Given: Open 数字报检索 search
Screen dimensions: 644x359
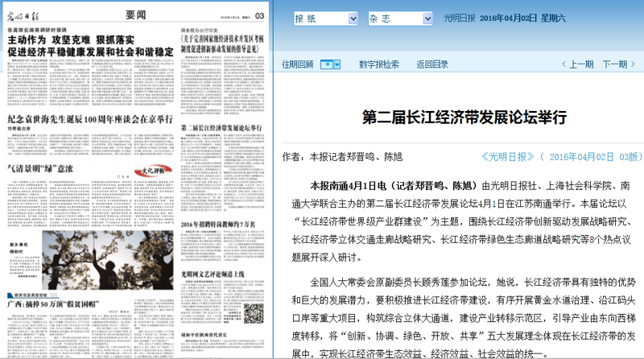Looking at the screenshot, I should [378, 64].
